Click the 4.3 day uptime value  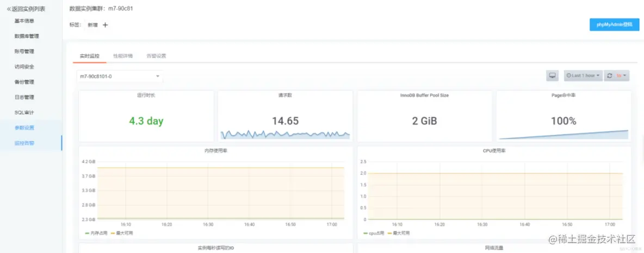146,121
